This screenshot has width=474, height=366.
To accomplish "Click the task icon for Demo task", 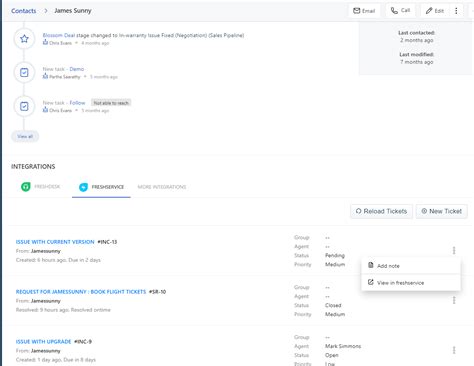I will [x=24, y=72].
